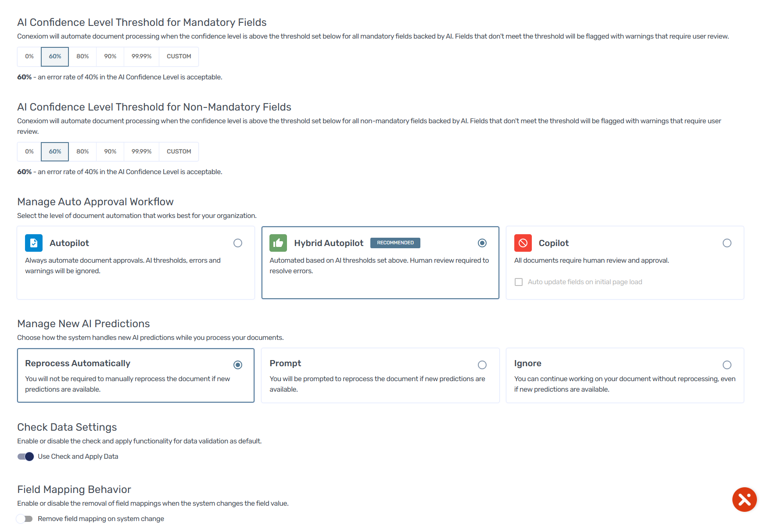Click the 'Field Mapping Behavior' heading
The height and width of the screenshot is (532, 760).
tap(74, 489)
